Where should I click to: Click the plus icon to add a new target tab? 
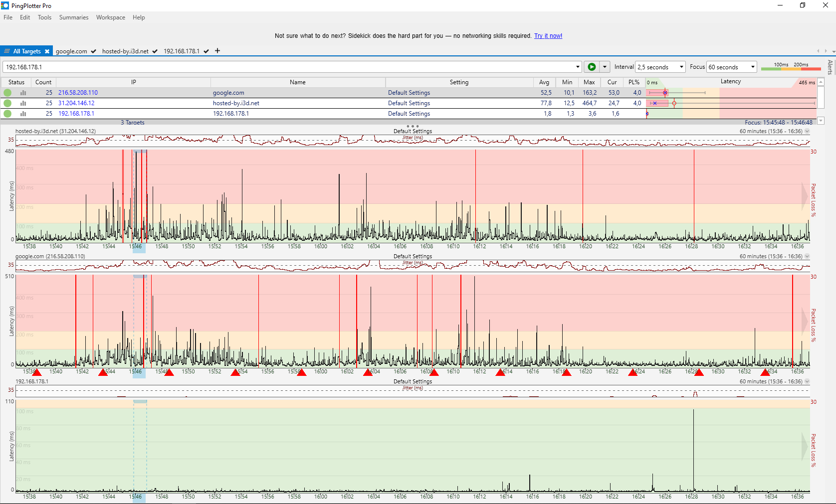coord(217,51)
